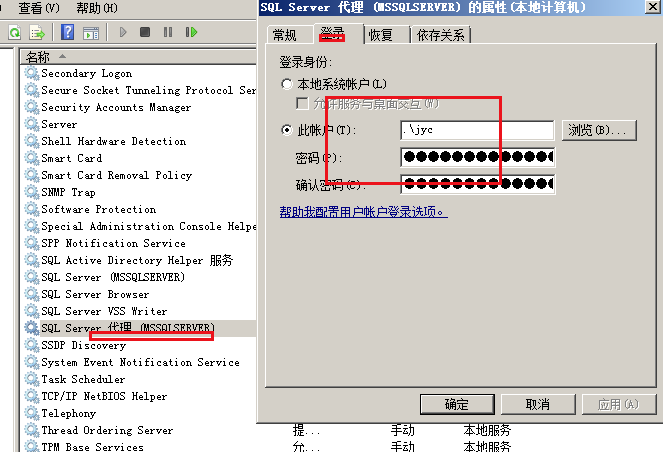
Task: Click the Refresh toolbar icon
Action: [x=14, y=33]
